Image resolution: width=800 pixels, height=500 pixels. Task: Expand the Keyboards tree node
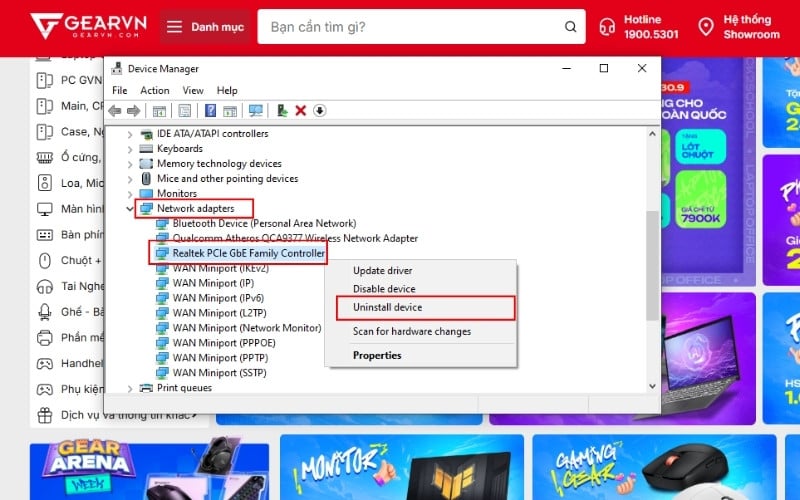[x=130, y=149]
